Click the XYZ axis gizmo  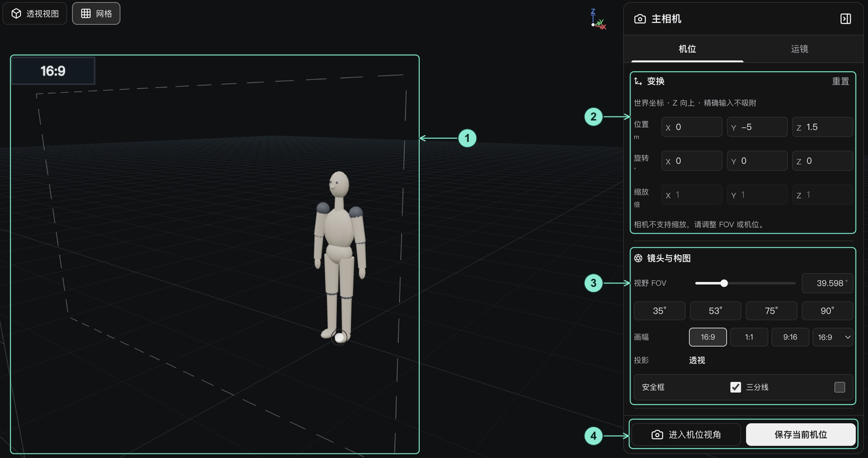(598, 19)
